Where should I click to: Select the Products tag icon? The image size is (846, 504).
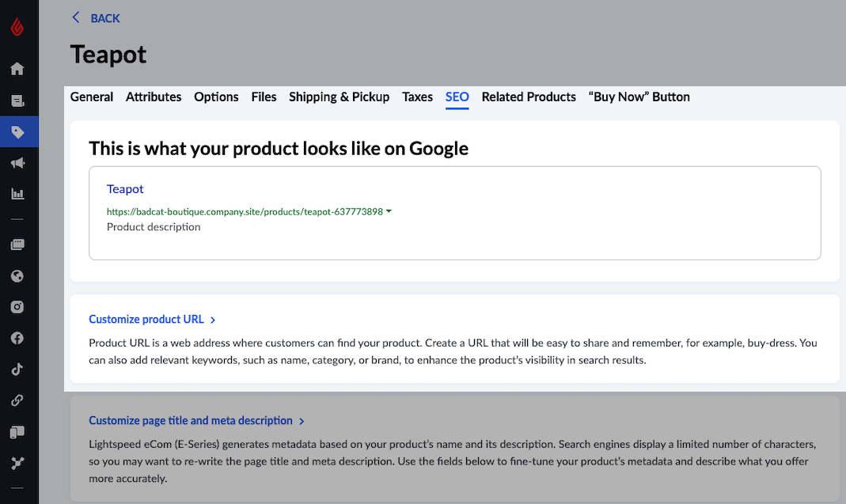pos(17,131)
